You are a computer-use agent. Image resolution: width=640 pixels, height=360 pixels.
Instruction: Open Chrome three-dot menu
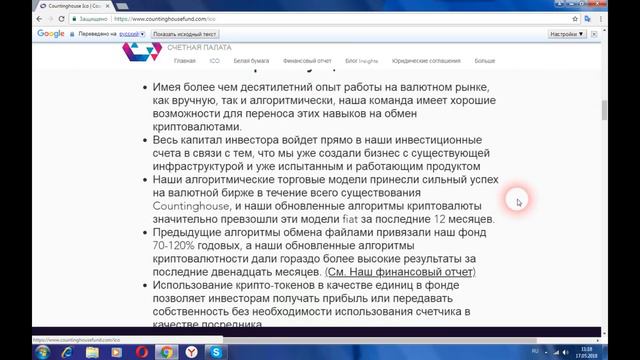[x=601, y=19]
